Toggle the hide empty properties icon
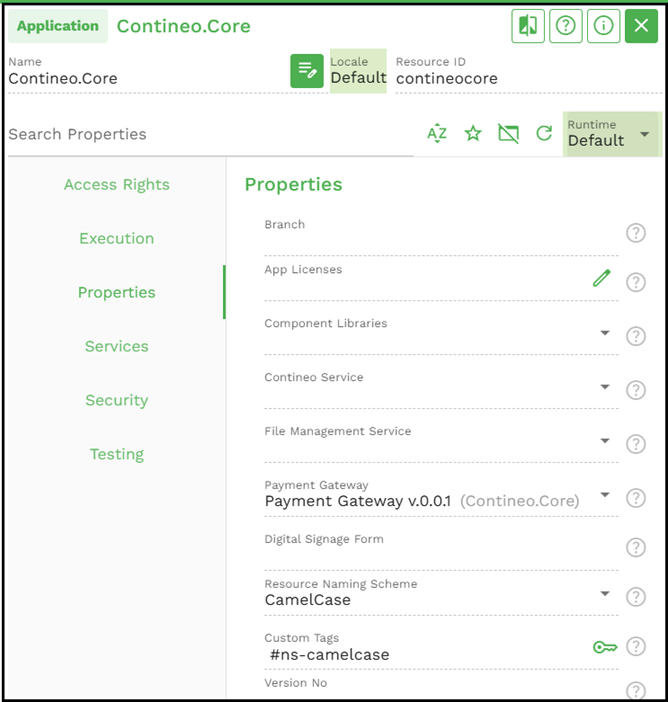Image resolution: width=668 pixels, height=702 pixels. pyautogui.click(x=508, y=134)
